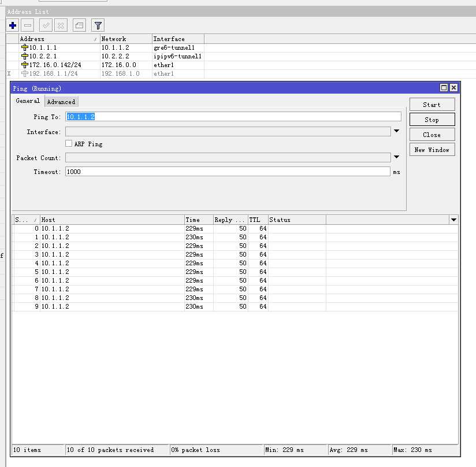Click the disable cross icon in Address List toolbar
Viewport: 476px width, 467px height.
tap(61, 25)
